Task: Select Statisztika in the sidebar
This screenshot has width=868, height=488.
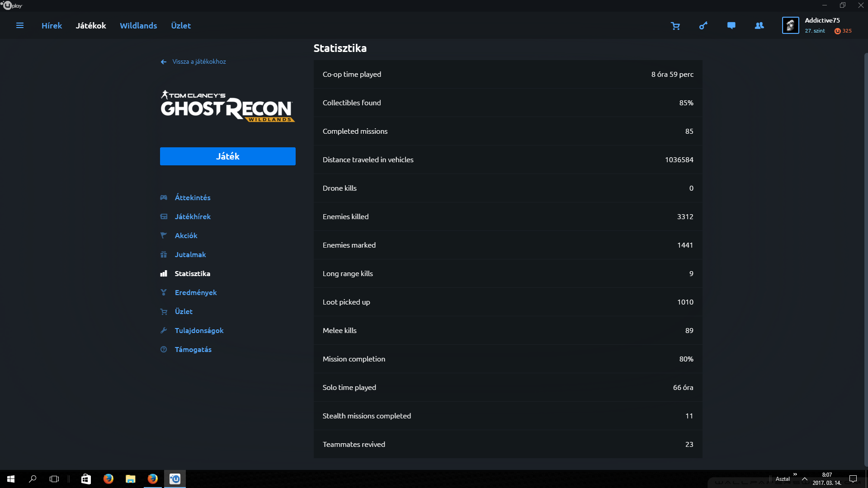Action: click(192, 273)
